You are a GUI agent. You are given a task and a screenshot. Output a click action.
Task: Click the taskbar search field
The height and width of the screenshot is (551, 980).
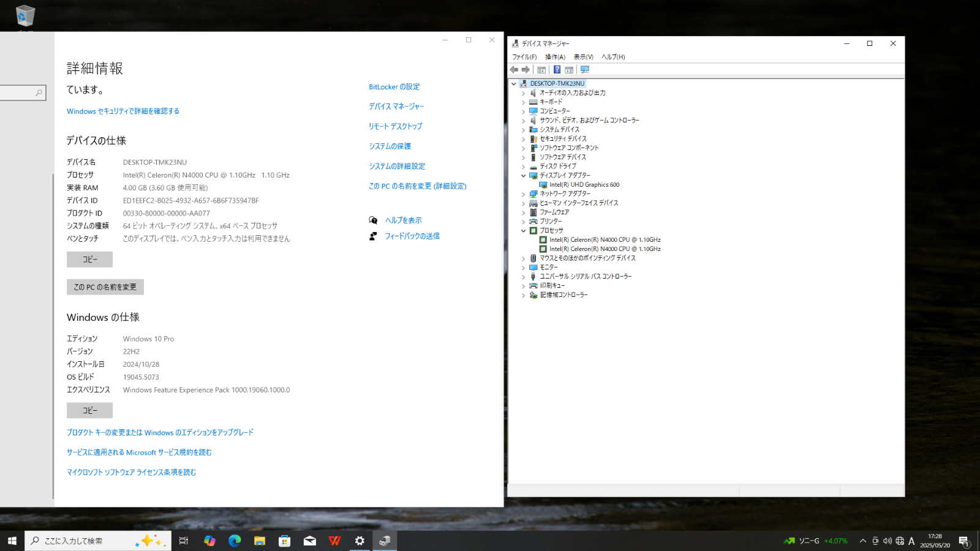(98, 541)
